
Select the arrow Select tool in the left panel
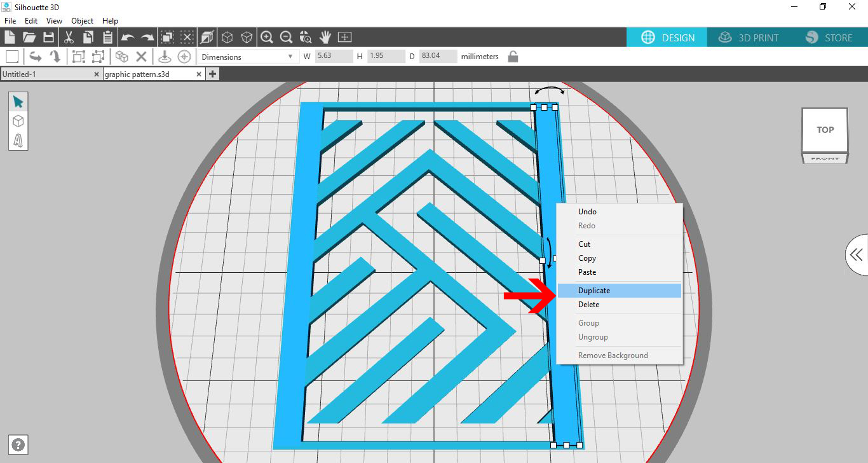point(18,102)
